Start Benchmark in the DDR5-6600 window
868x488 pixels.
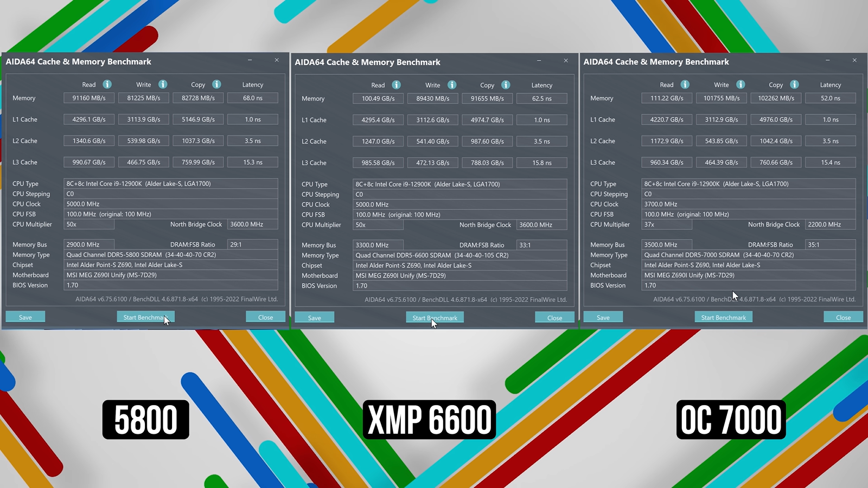click(x=435, y=318)
